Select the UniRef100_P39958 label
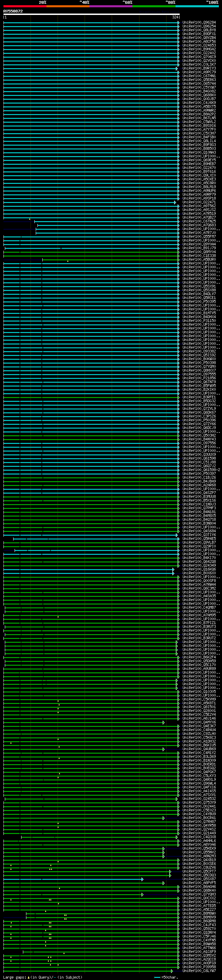222x980 pixels. coord(199,967)
